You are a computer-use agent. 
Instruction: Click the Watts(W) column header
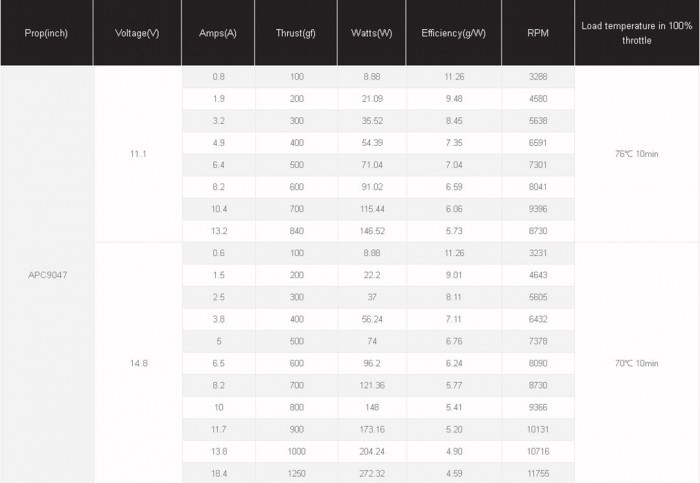371,33
